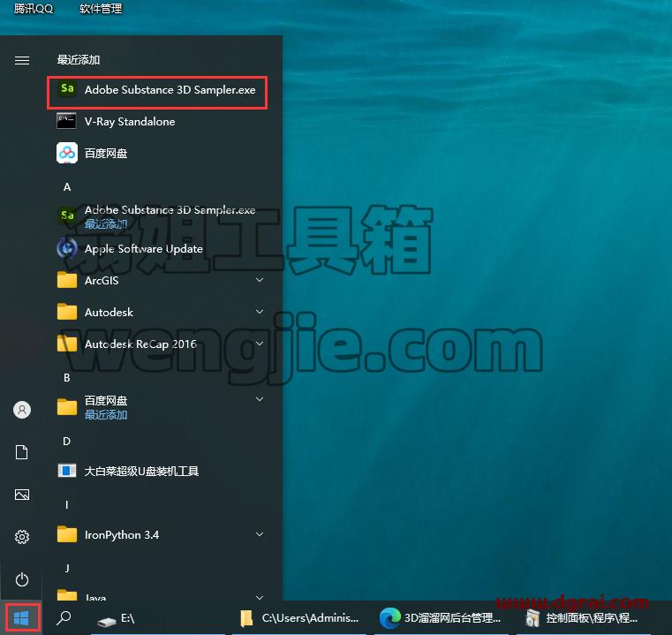Open the taskbar search magnifier
The image size is (672, 635).
coord(64,618)
